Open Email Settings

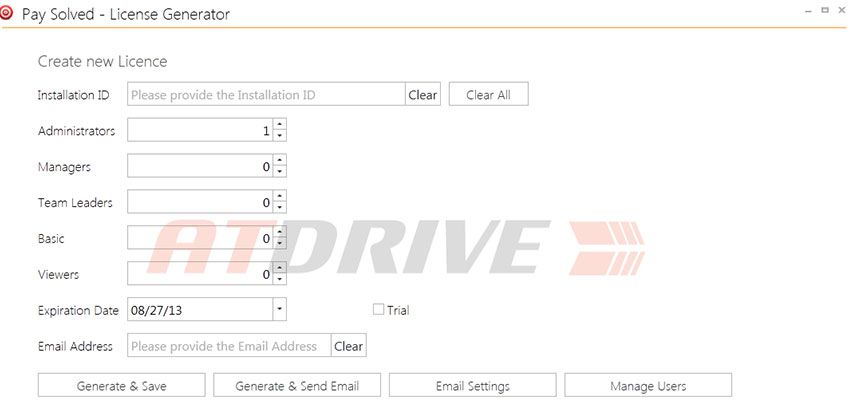pos(473,385)
